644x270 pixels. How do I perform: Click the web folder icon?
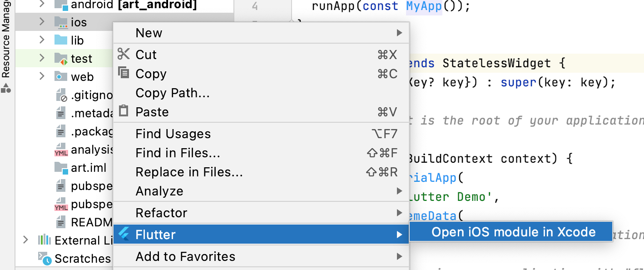pos(61,77)
